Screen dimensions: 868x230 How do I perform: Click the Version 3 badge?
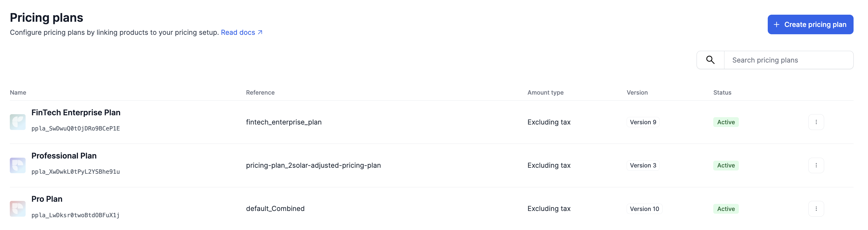pyautogui.click(x=643, y=166)
